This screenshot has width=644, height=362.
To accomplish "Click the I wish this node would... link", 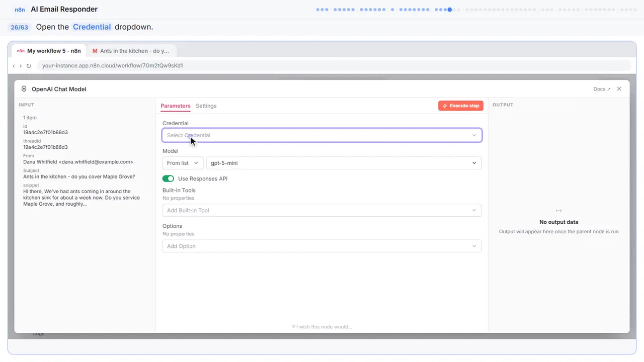I will tap(322, 327).
